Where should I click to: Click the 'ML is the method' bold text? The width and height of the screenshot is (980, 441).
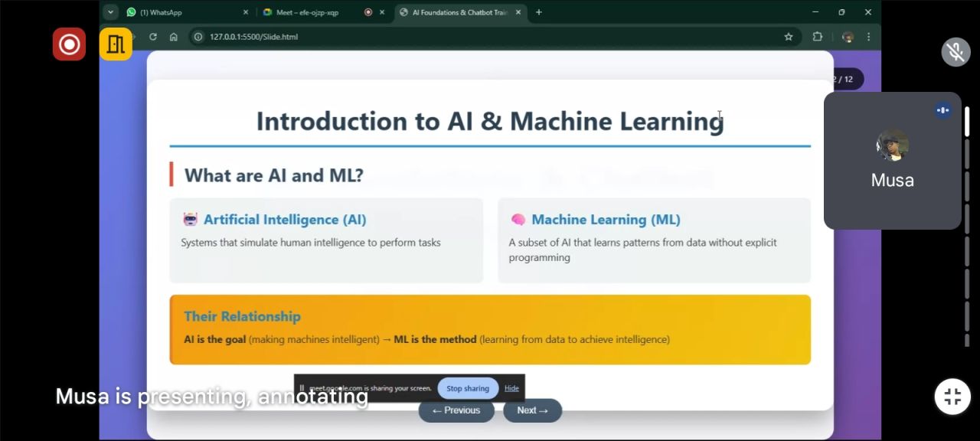[435, 339]
